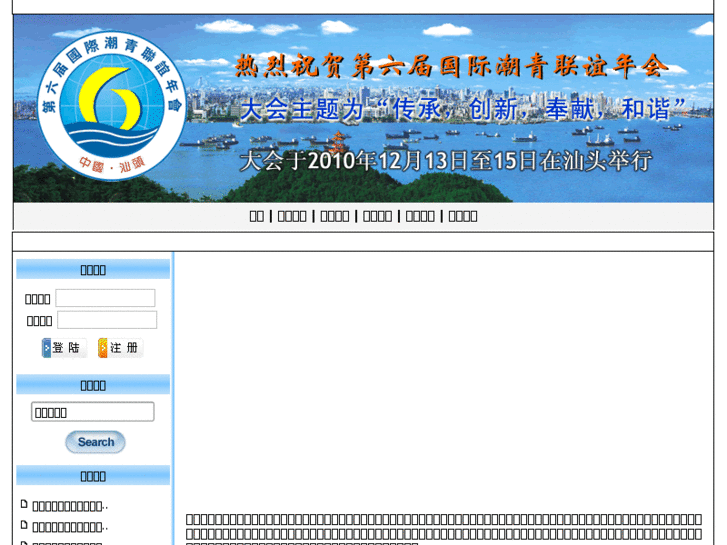Open the last navigation bar link

point(462,216)
